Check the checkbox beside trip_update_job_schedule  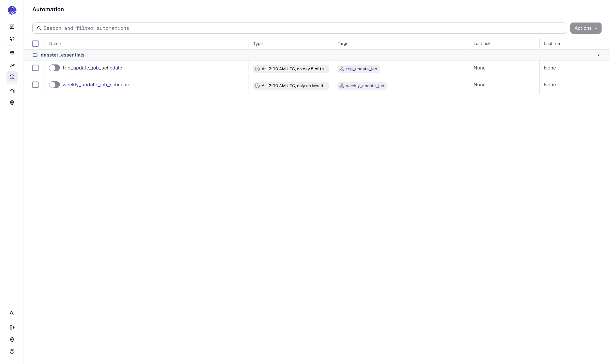click(35, 68)
